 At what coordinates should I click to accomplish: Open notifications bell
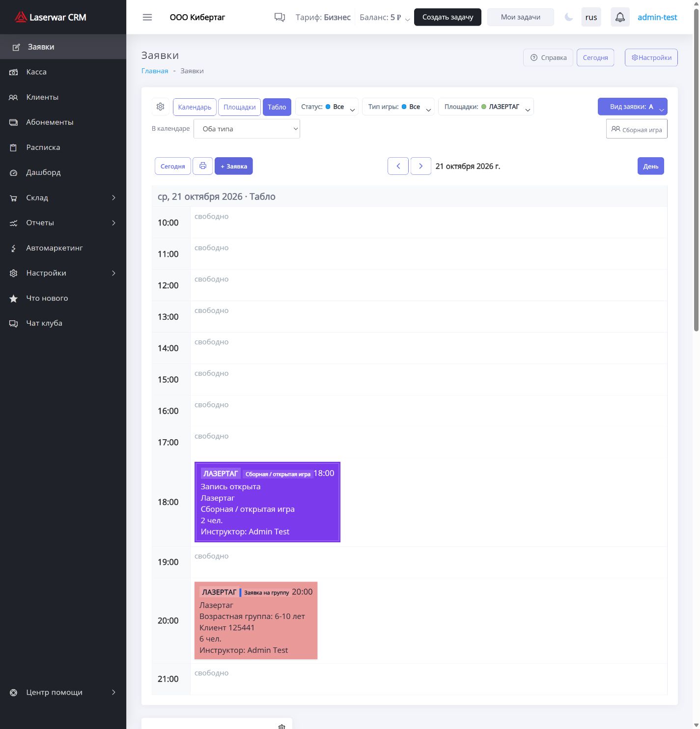coord(620,17)
